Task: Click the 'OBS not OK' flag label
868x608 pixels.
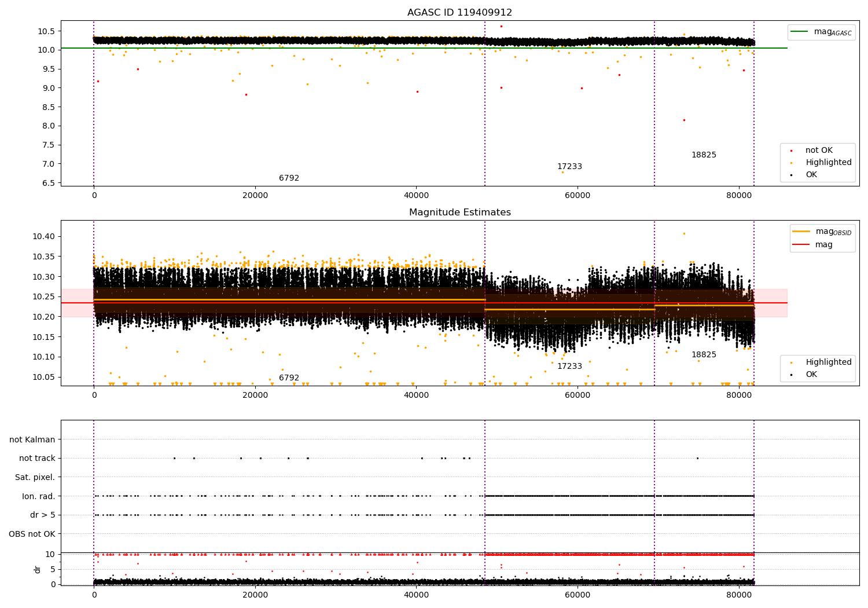Action: 32,534
